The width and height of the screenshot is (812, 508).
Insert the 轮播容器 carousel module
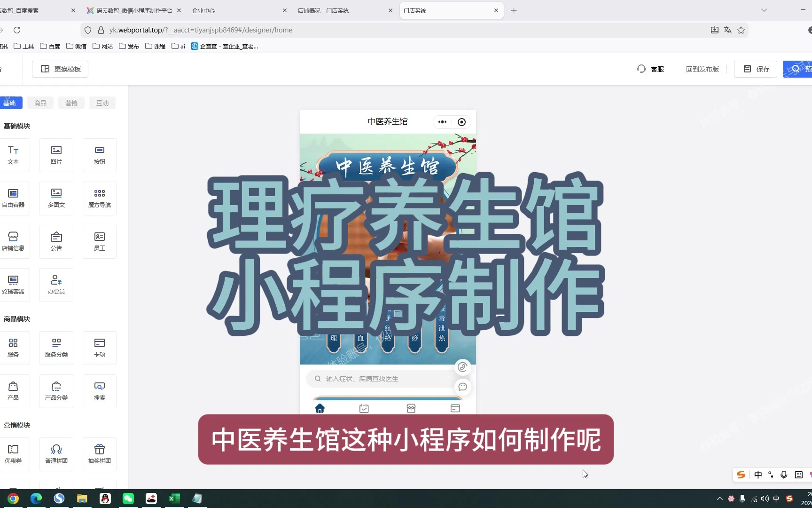coord(13,285)
